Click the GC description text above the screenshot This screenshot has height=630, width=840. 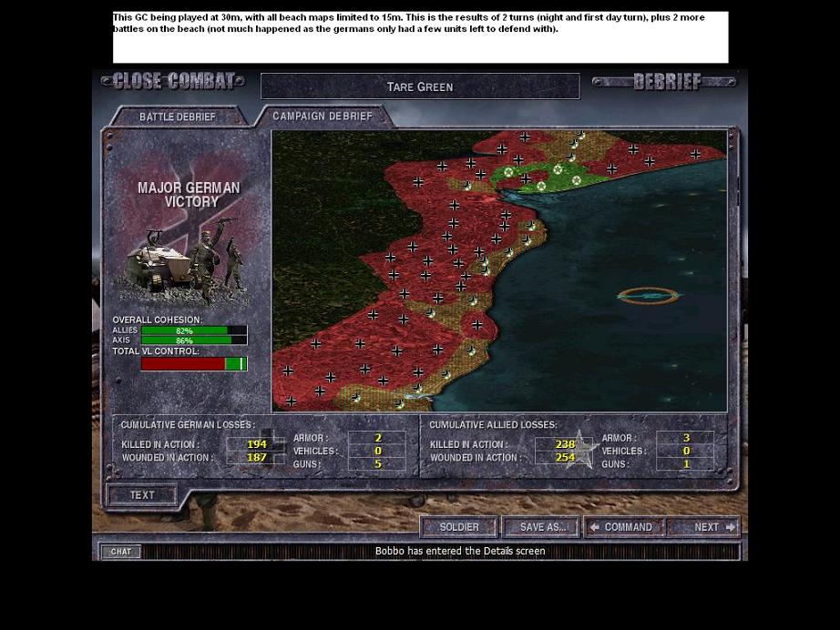(x=409, y=23)
